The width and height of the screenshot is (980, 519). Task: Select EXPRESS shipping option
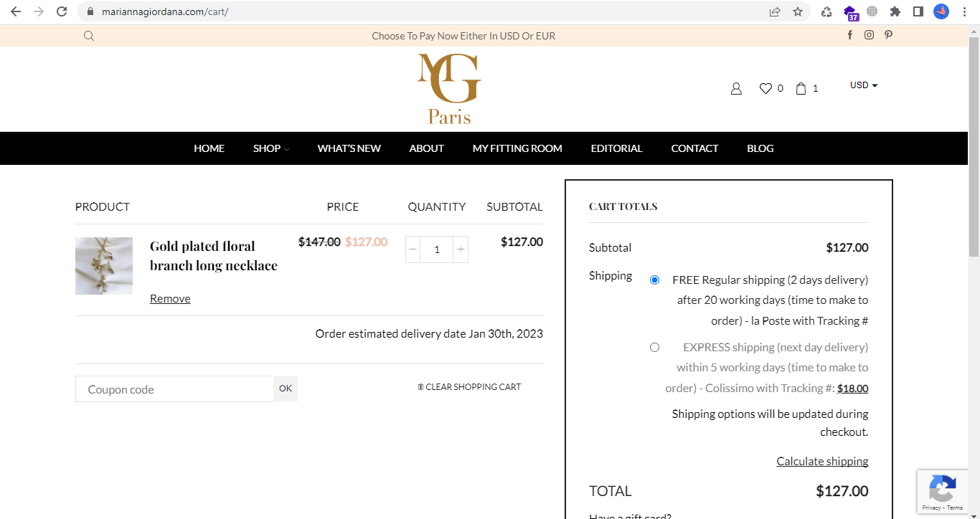[x=654, y=347]
